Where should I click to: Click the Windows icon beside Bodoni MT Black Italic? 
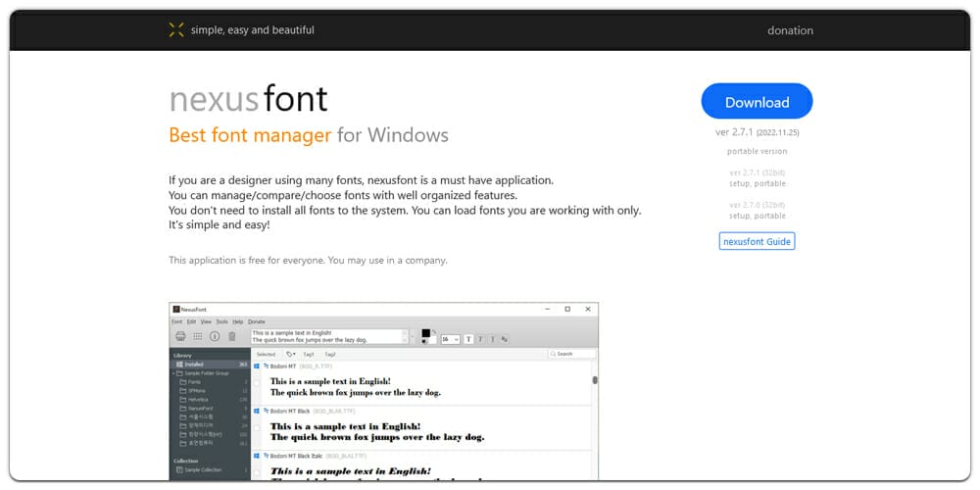point(256,456)
